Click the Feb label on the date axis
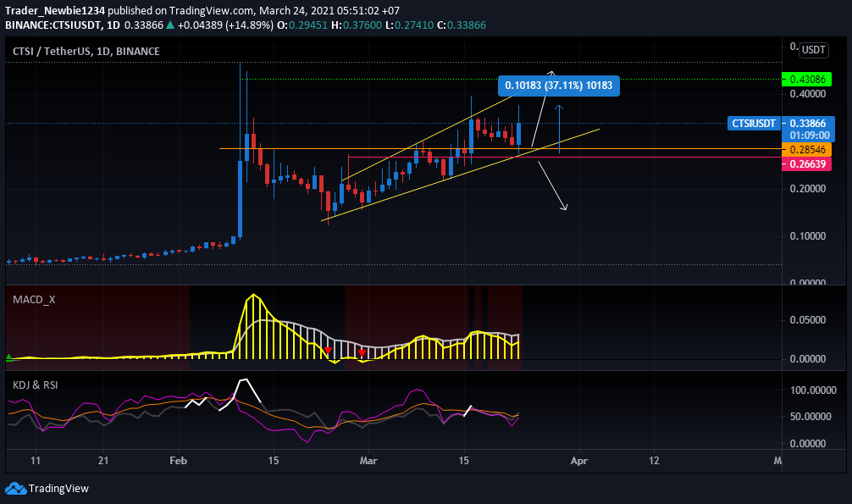Image resolution: width=852 pixels, height=504 pixels. (x=178, y=461)
